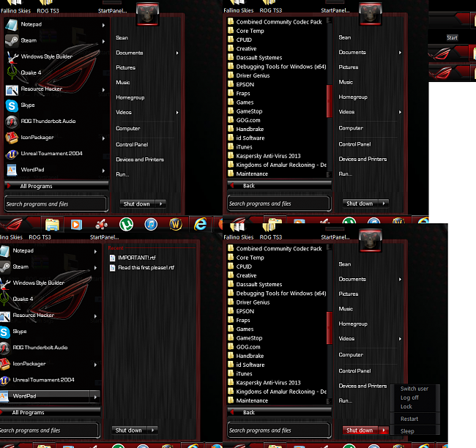Open 'Handbrake' in bottom-right list
476x448 pixels.
[250, 356]
